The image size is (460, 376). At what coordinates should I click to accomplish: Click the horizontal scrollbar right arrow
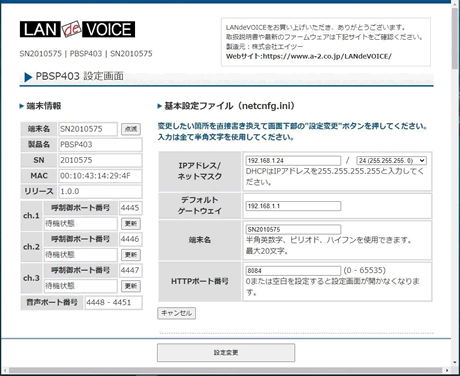pos(447,370)
